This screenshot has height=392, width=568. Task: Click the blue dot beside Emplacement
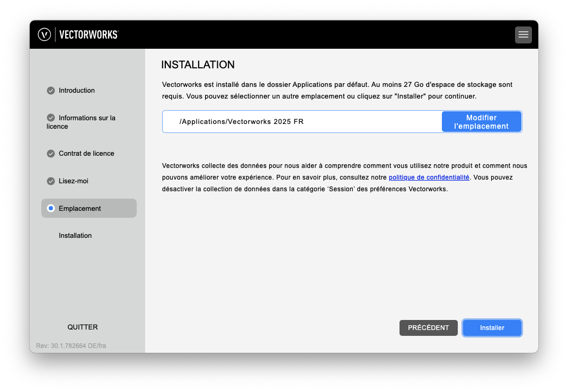pos(51,208)
